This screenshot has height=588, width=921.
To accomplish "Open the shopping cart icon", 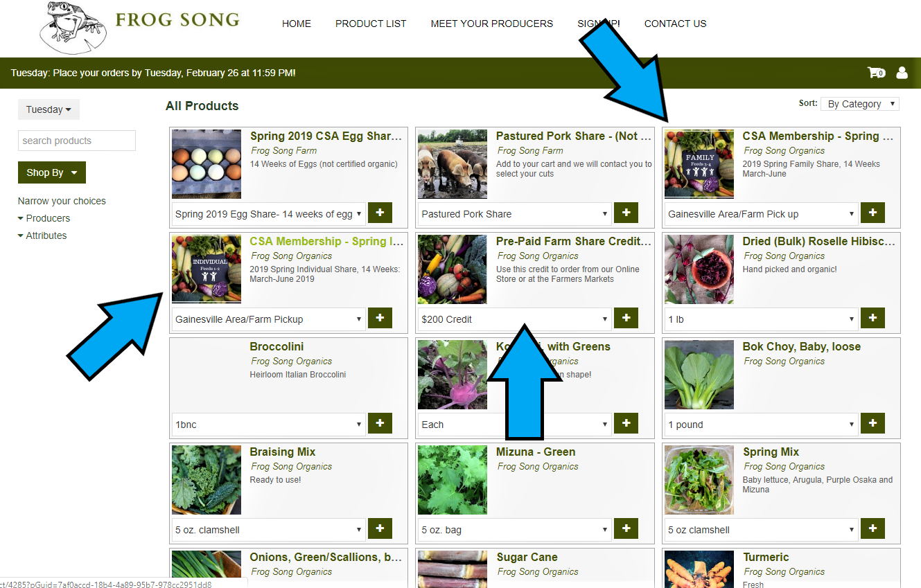I will coord(876,72).
